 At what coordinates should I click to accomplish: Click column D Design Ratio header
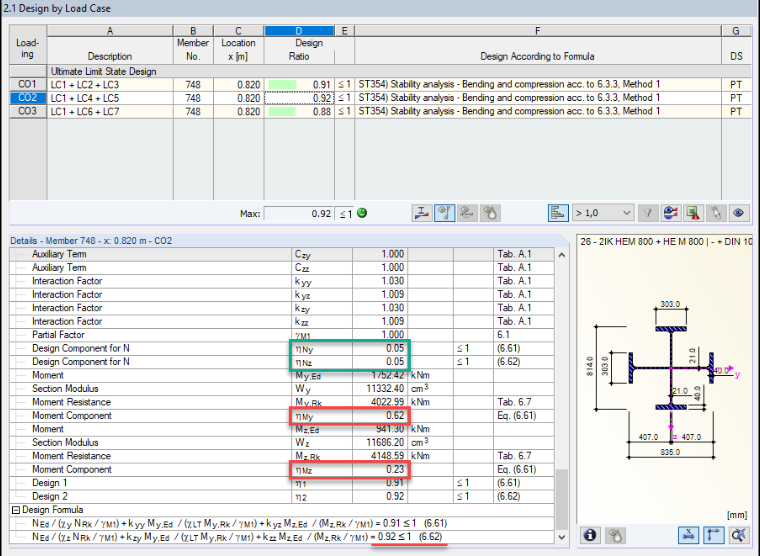pos(299,31)
